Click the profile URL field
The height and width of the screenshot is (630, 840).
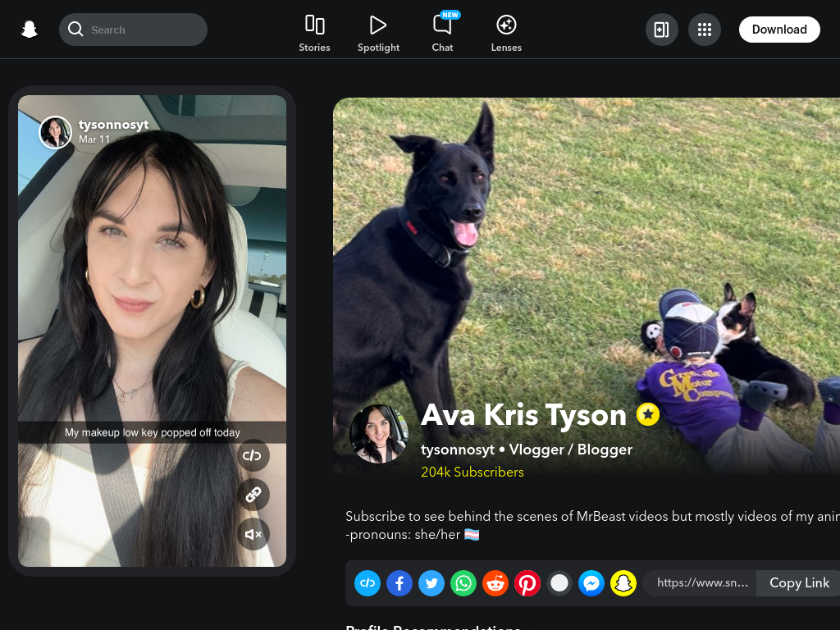(x=700, y=583)
